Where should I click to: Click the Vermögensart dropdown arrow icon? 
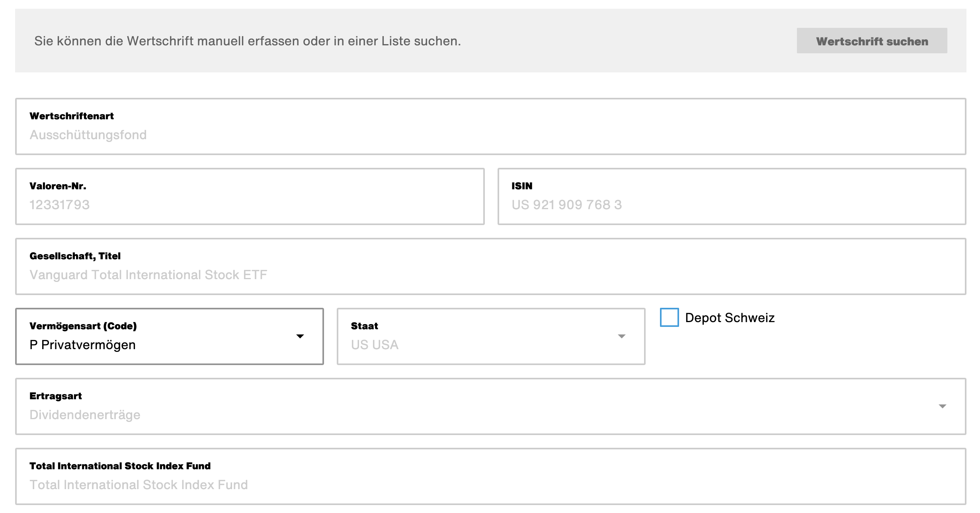[301, 336]
